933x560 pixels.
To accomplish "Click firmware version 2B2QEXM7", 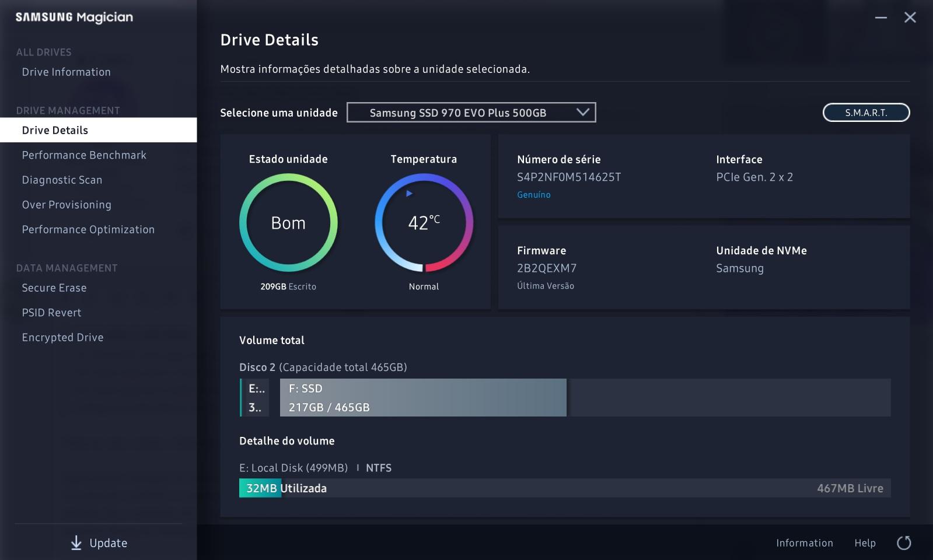I will coord(547,268).
